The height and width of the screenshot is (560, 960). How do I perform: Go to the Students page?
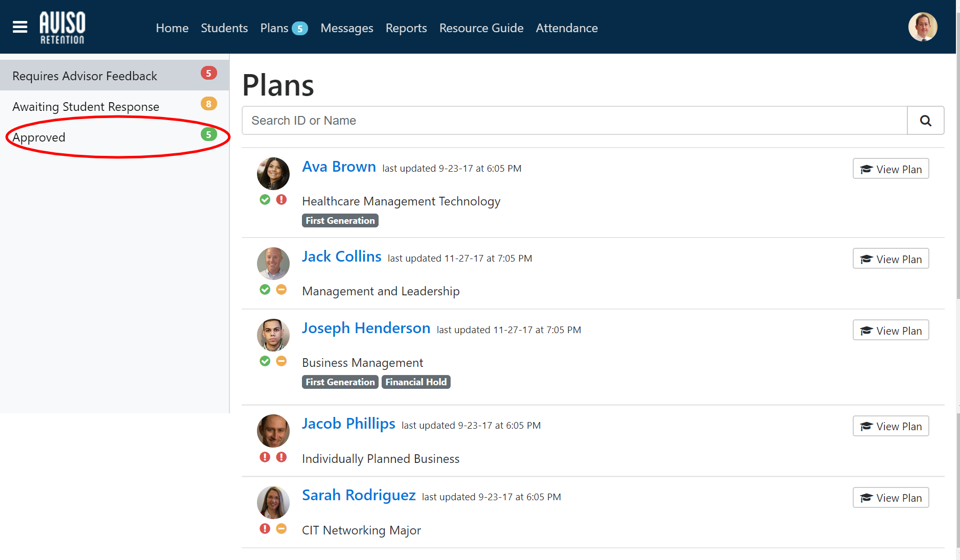(x=224, y=28)
